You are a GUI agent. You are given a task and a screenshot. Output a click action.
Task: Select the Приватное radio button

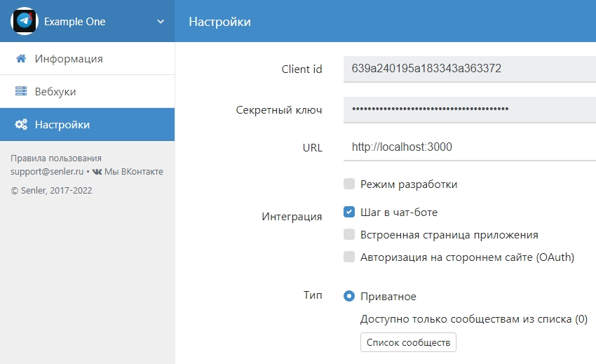(349, 297)
